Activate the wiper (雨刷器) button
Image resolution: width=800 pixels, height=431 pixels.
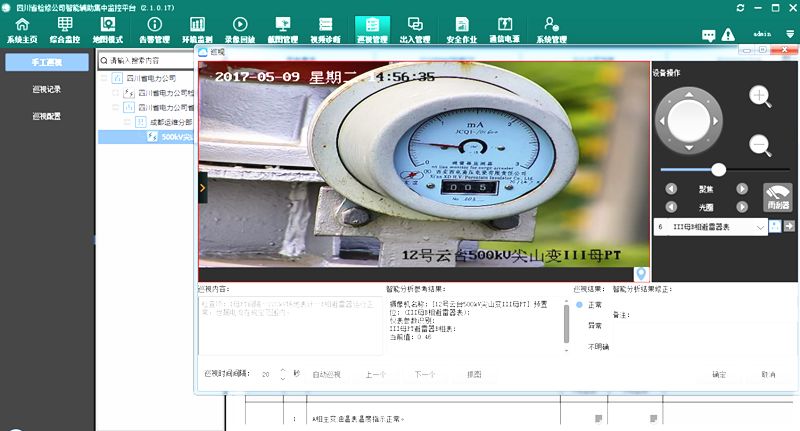[x=777, y=197]
